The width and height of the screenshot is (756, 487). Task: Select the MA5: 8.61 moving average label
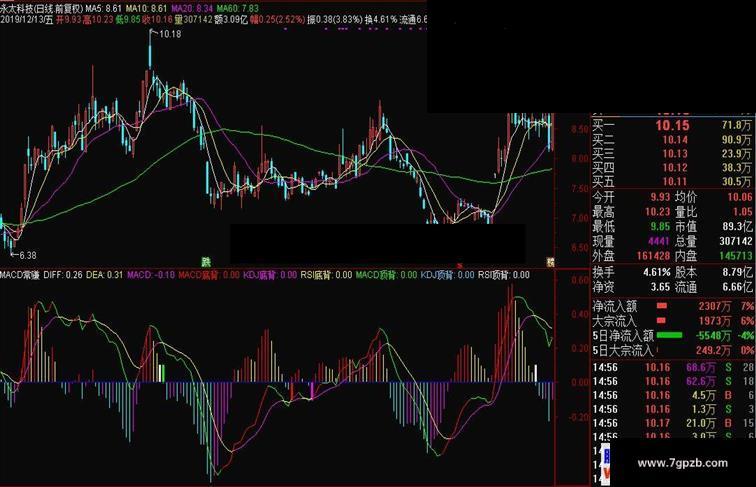104,8
